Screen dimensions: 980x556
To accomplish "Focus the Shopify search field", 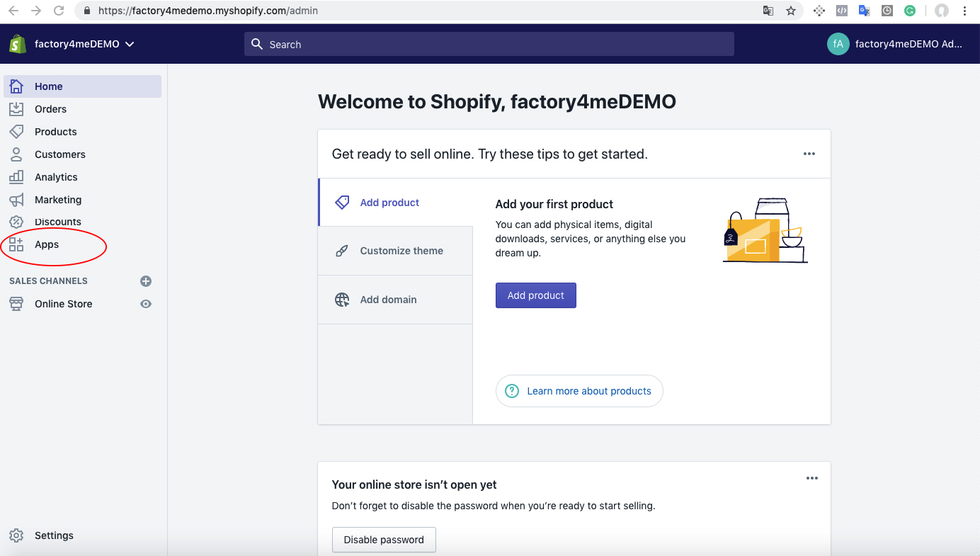I will click(489, 44).
